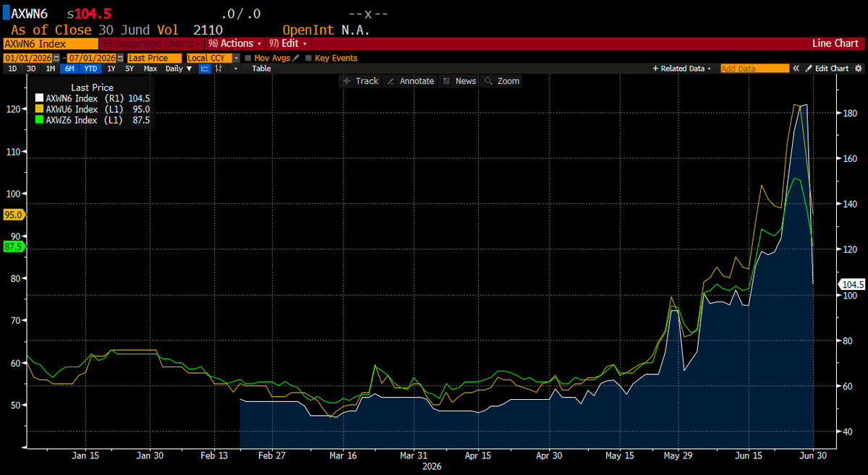Image resolution: width=868 pixels, height=475 pixels.
Task: Open the Actions menu
Action: (235, 43)
